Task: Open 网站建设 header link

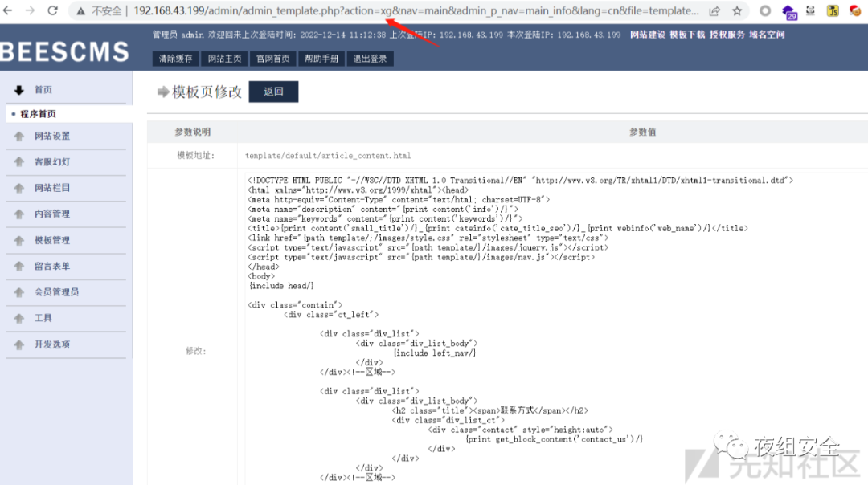Action: (648, 35)
